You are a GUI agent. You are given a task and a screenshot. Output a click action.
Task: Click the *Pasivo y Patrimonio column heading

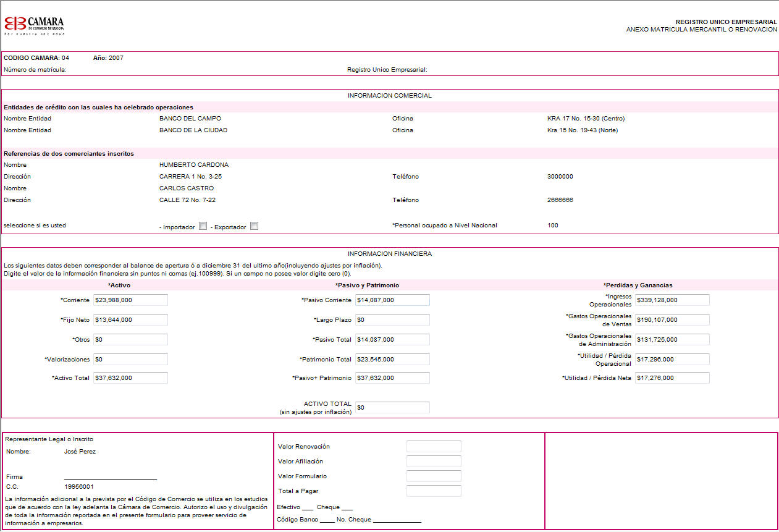(367, 285)
